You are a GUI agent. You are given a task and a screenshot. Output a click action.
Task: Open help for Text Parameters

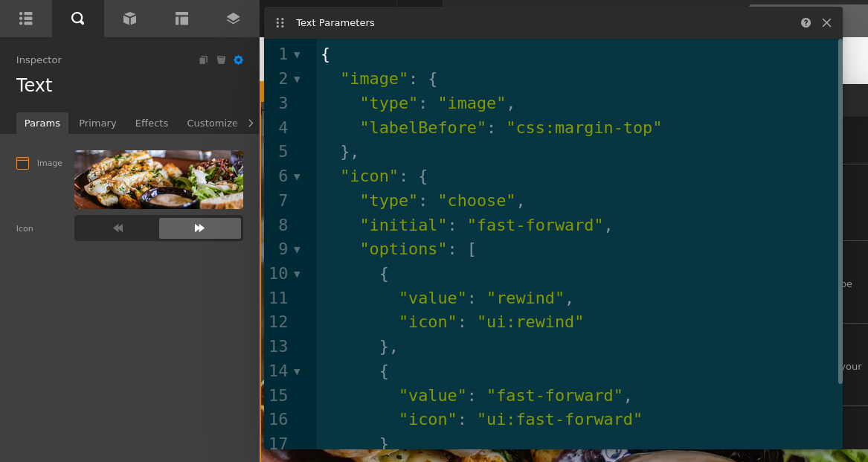pyautogui.click(x=806, y=23)
